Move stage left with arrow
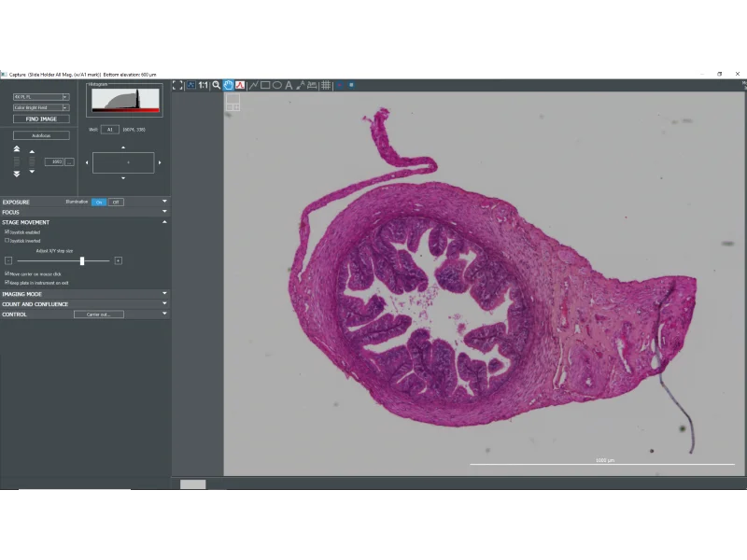The height and width of the screenshot is (560, 747). [x=87, y=162]
